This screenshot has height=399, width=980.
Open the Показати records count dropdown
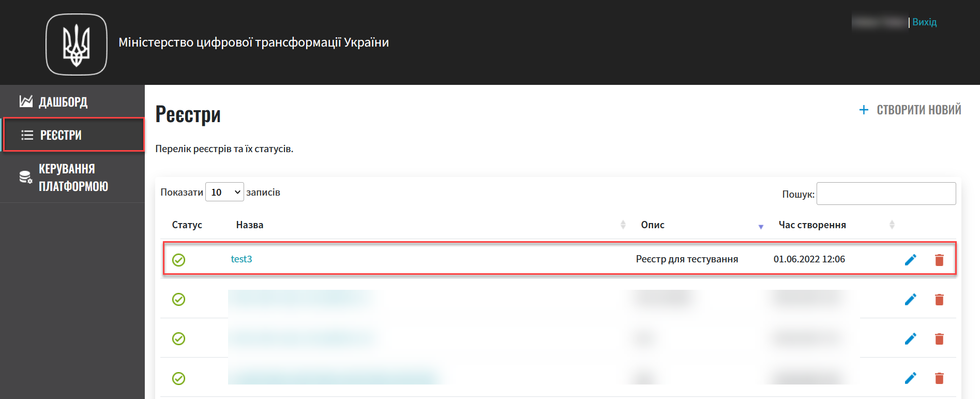pyautogui.click(x=224, y=192)
